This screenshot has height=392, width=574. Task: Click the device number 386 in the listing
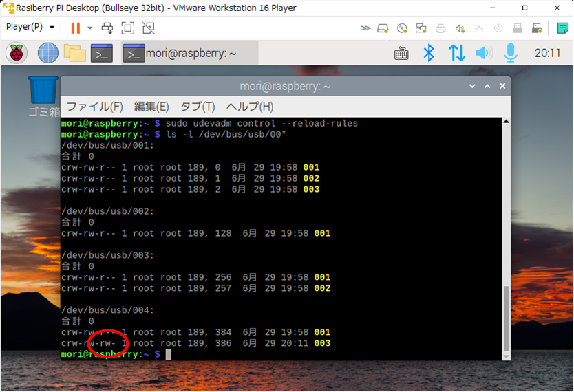click(x=223, y=343)
